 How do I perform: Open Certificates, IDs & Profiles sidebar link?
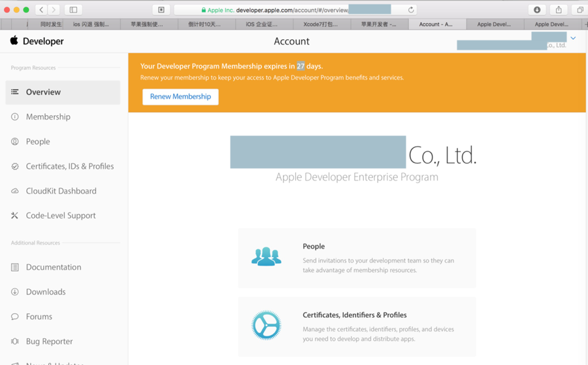[x=70, y=166]
